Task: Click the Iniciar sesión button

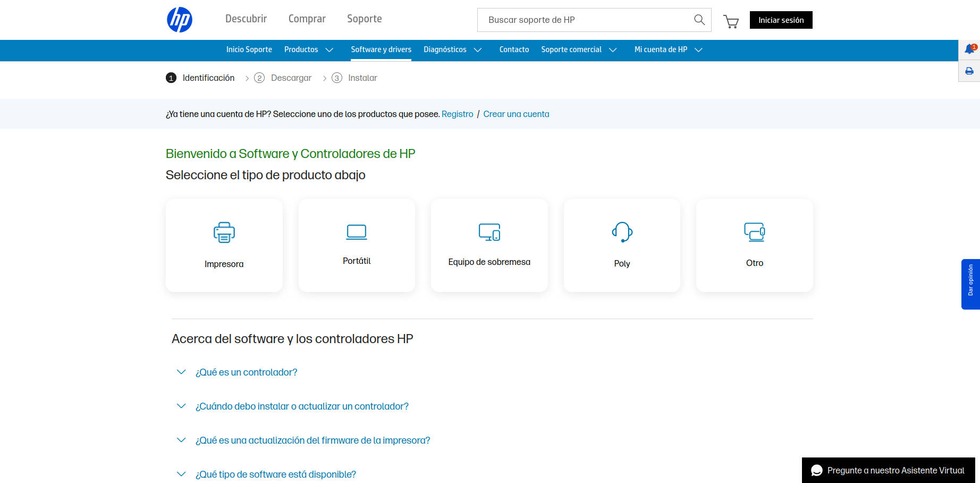Action: click(781, 20)
